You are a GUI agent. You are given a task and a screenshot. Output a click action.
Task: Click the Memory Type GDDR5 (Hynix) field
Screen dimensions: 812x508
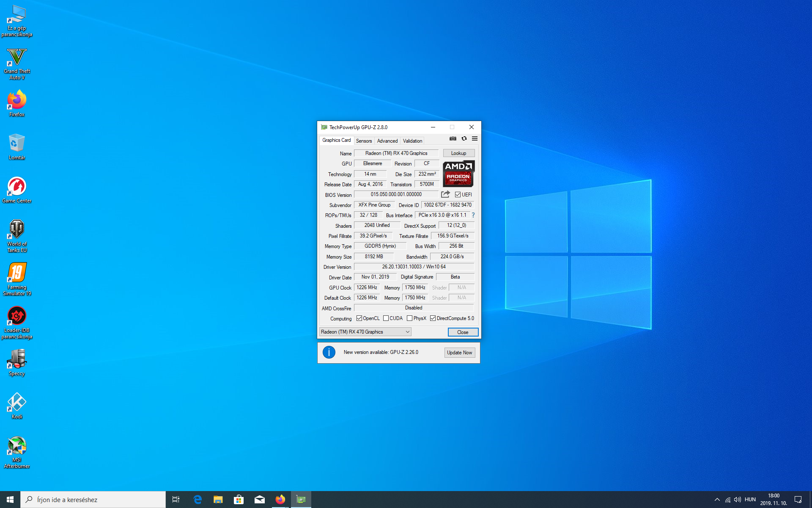click(x=380, y=246)
